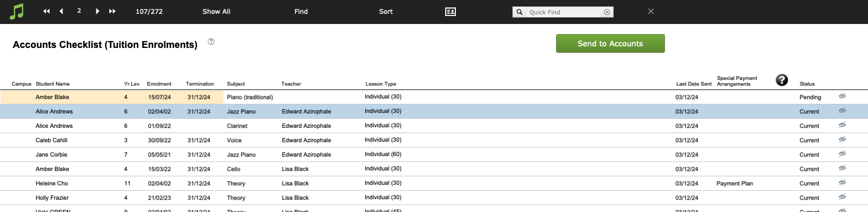The image size is (868, 212).
Task: Click the Status column header
Action: (807, 84)
